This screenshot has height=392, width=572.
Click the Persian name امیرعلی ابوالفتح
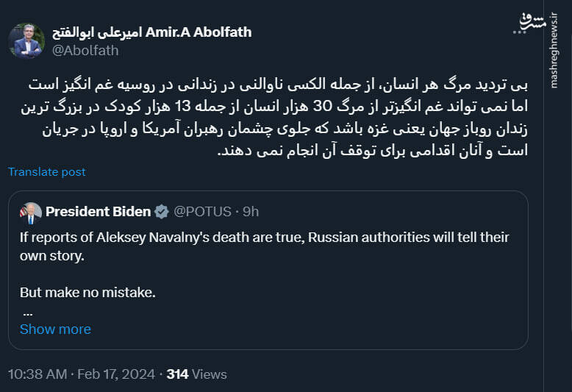[98, 32]
